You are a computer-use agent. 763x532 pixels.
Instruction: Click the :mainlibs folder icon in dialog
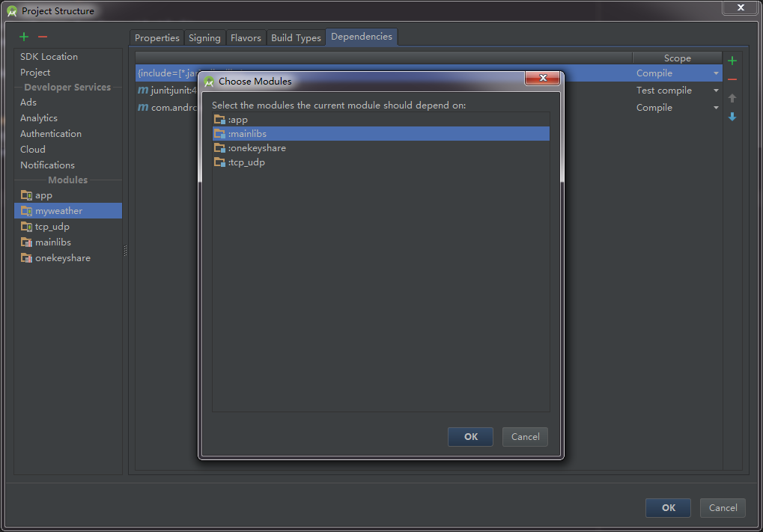[219, 134]
